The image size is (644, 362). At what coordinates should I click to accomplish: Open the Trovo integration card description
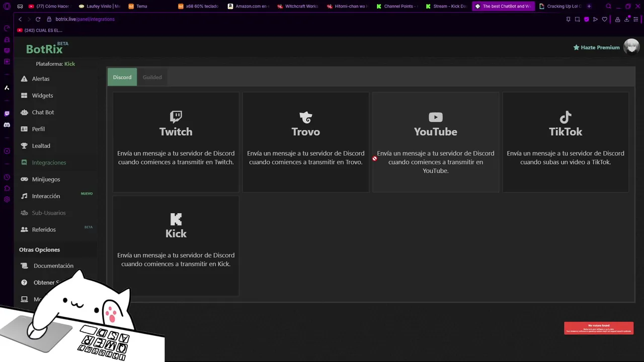(x=306, y=158)
